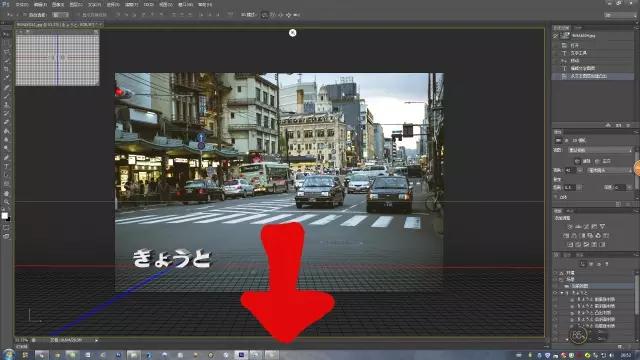Toggle visibility of きょうと mesh

coord(555,293)
